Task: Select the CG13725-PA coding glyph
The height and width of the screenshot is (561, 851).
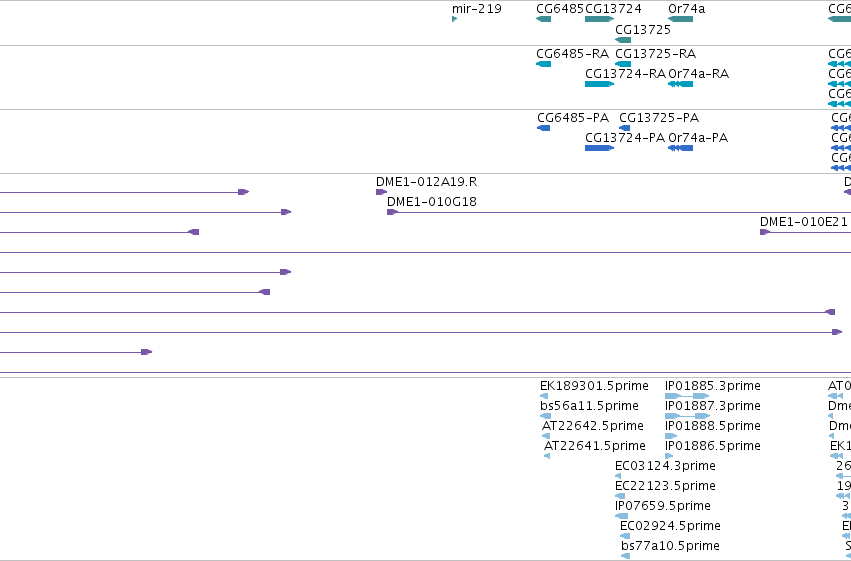Action: [625, 128]
